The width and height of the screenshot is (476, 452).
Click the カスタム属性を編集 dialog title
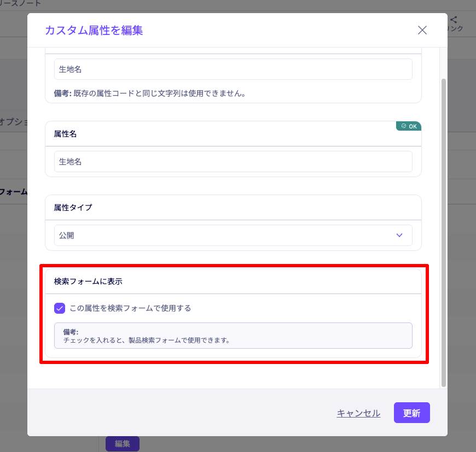pyautogui.click(x=94, y=30)
